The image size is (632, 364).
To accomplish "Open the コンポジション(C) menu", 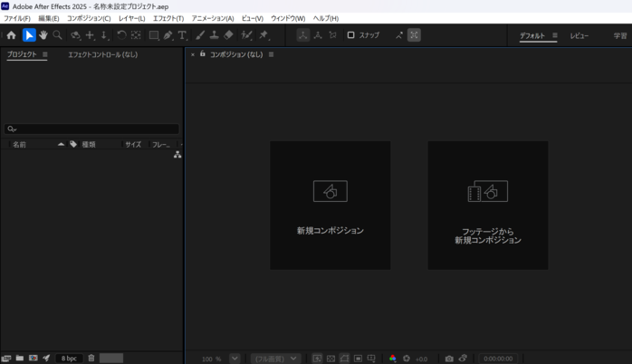I will (x=89, y=18).
